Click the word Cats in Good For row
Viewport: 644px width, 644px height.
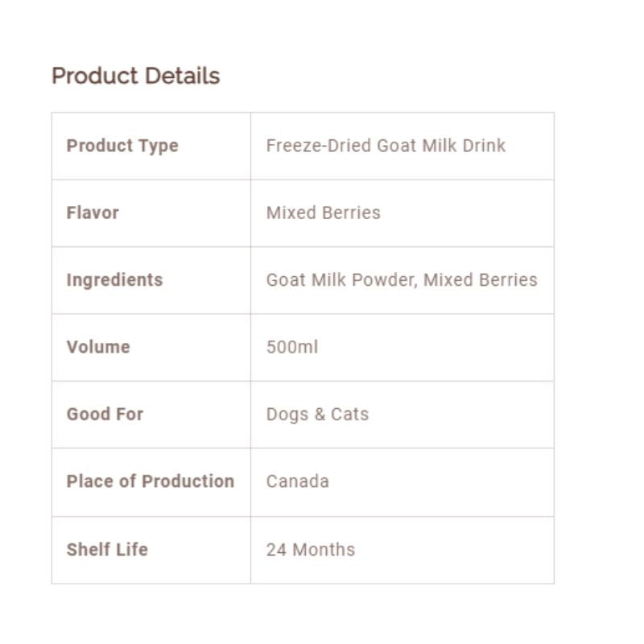coord(350,414)
